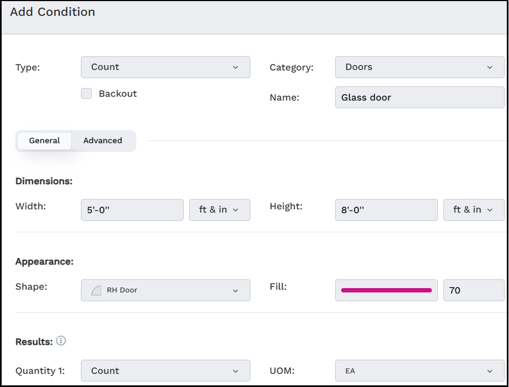Click the Results info icon

pyautogui.click(x=61, y=341)
